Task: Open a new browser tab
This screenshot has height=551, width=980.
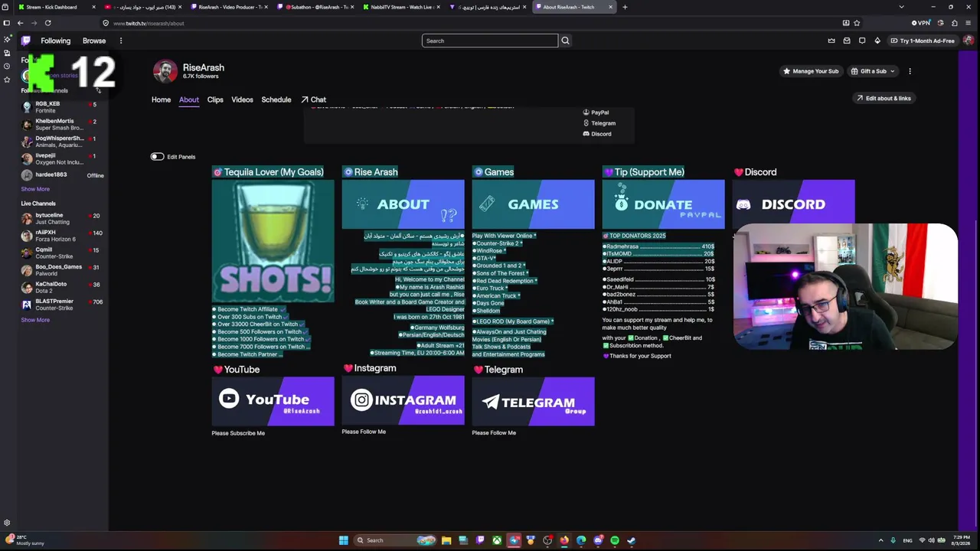Action: pos(625,7)
